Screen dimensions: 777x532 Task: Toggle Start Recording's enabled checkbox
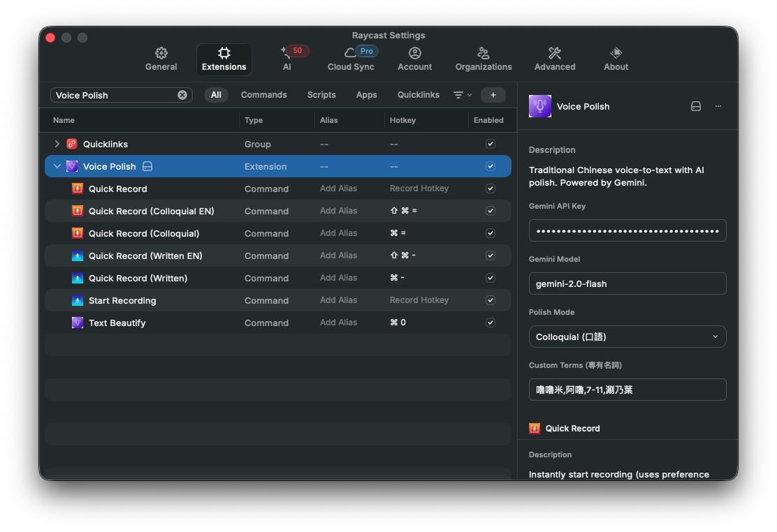[x=490, y=300]
